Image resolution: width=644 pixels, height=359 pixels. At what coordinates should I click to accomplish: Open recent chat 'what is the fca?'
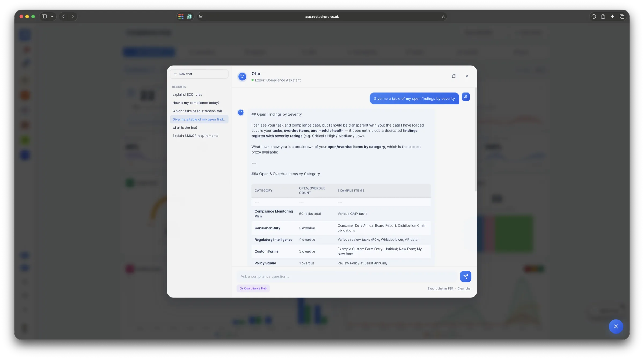point(199,128)
